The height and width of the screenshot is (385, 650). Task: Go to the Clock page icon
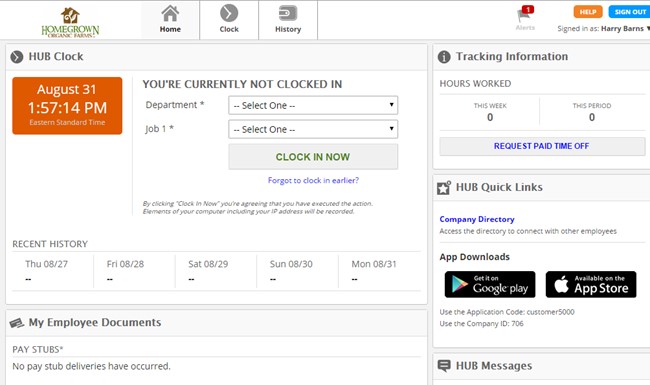pyautogui.click(x=229, y=13)
